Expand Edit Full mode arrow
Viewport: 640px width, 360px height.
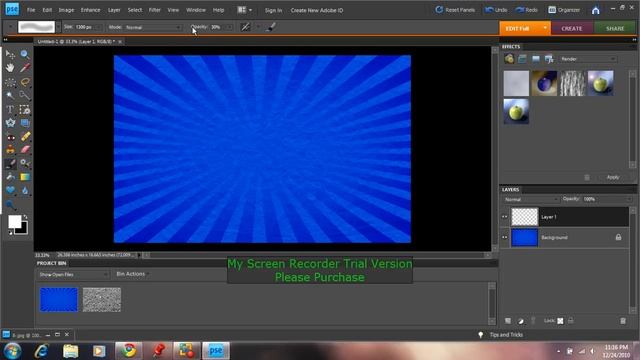(545, 28)
